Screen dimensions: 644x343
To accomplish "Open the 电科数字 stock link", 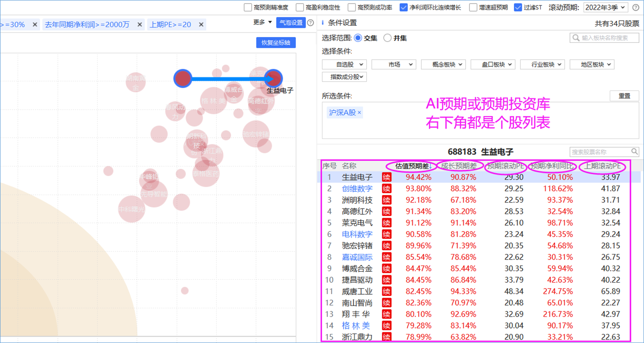I will click(357, 234).
